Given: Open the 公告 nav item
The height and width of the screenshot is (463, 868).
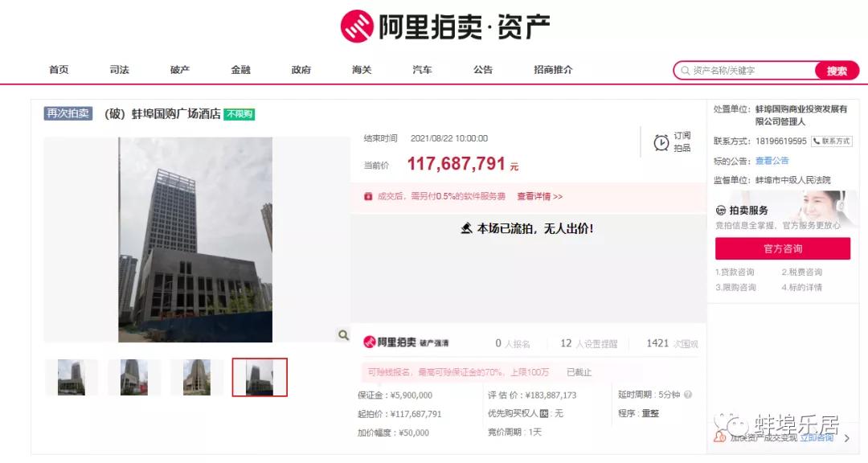Looking at the screenshot, I should pyautogui.click(x=483, y=70).
